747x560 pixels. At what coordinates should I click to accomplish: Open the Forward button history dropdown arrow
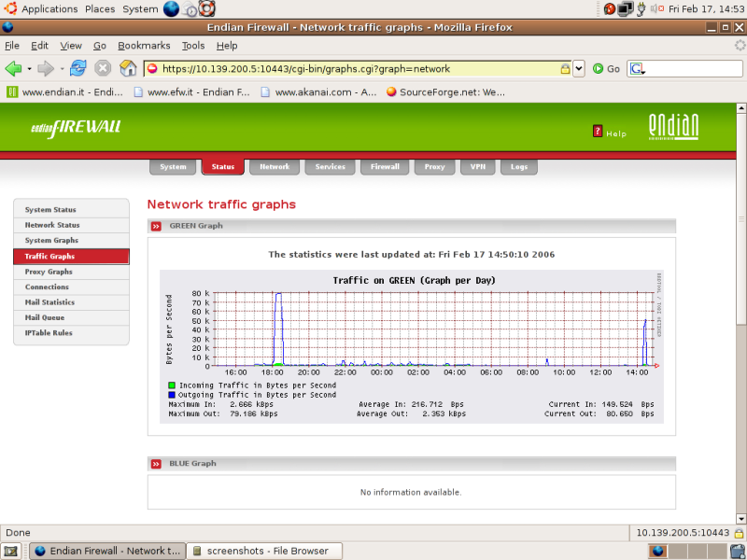(x=62, y=69)
